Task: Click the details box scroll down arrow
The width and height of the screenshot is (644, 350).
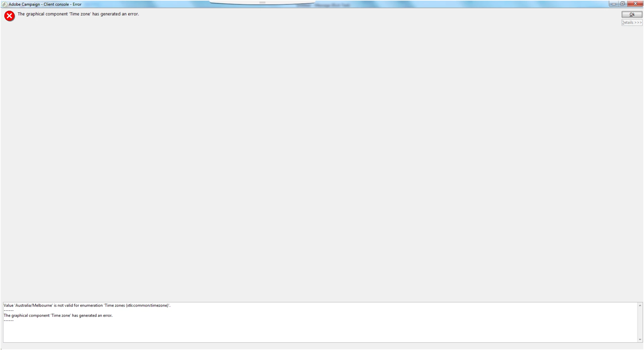Action: [640, 340]
